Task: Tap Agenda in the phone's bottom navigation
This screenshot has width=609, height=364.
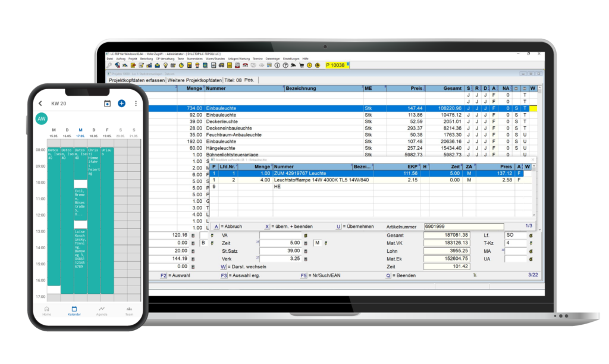Action: pyautogui.click(x=102, y=311)
